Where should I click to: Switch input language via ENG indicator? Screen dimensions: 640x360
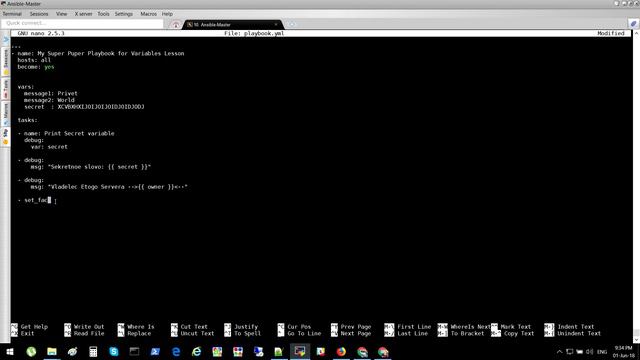pyautogui.click(x=602, y=352)
